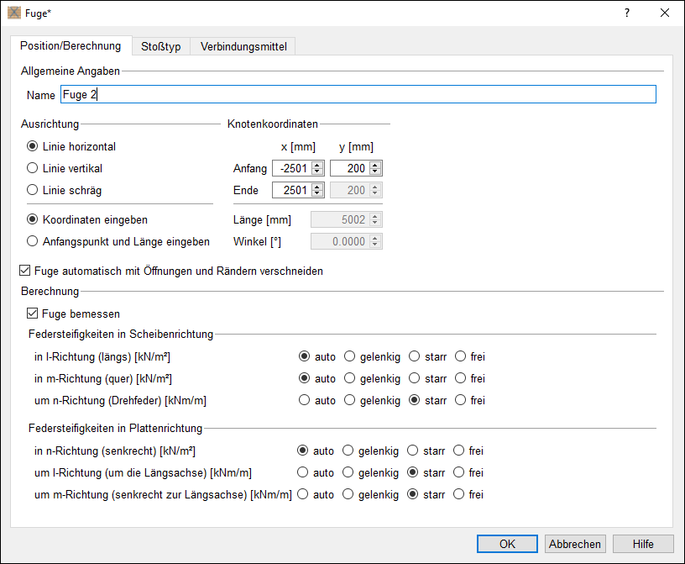Click the Name input field
The image size is (685, 564).
coord(357,95)
